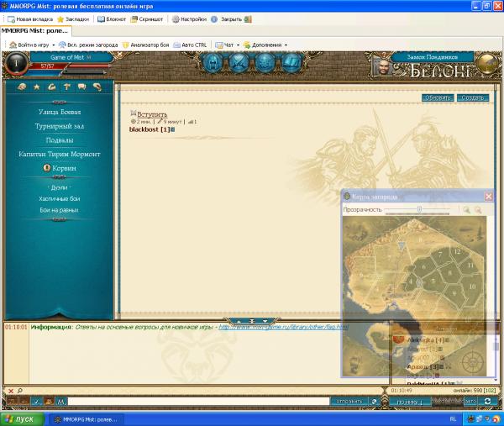Go to Турнирный зал
This screenshot has height=426, width=504.
click(x=60, y=126)
